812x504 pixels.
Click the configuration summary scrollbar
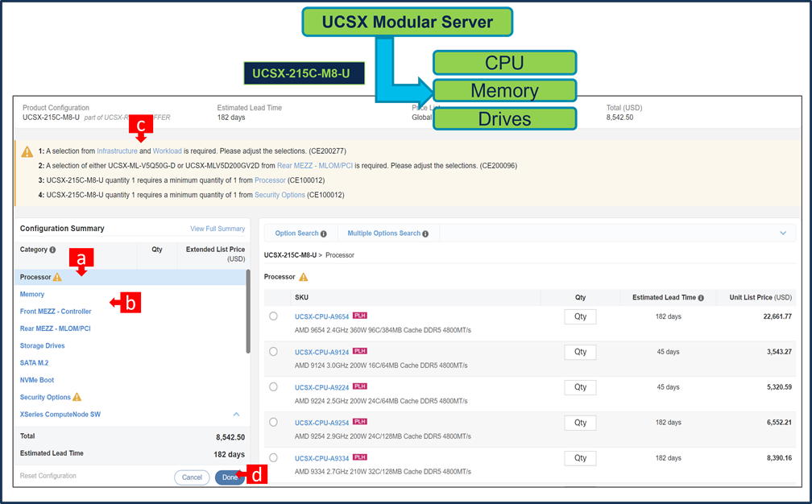point(248,312)
